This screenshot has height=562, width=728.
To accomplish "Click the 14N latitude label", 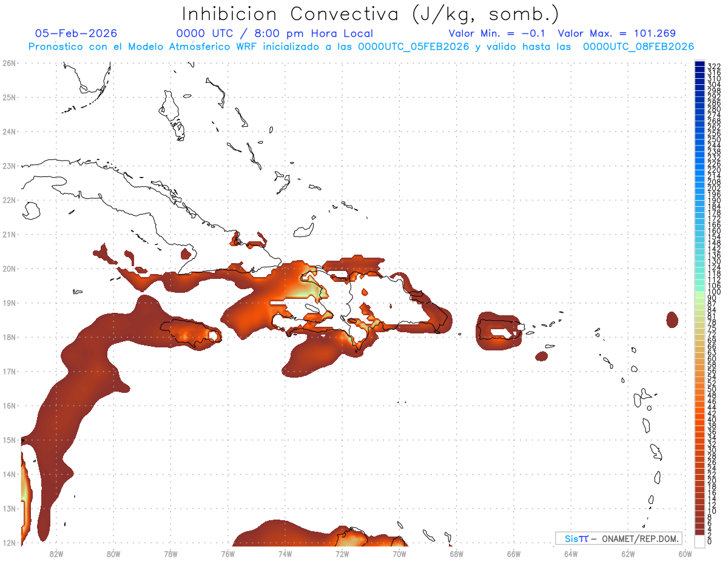I will click(8, 474).
